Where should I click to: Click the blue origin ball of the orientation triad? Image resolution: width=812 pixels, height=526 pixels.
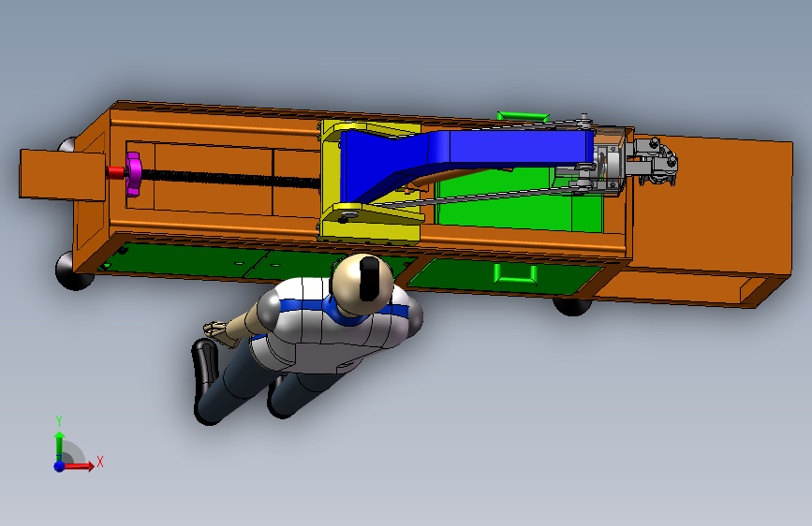tap(60, 466)
